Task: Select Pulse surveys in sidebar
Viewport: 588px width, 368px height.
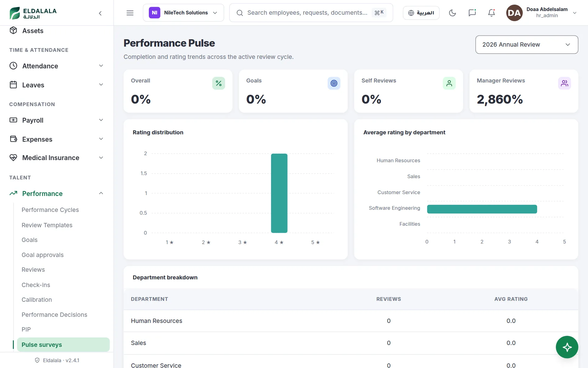Action: [x=63, y=345]
